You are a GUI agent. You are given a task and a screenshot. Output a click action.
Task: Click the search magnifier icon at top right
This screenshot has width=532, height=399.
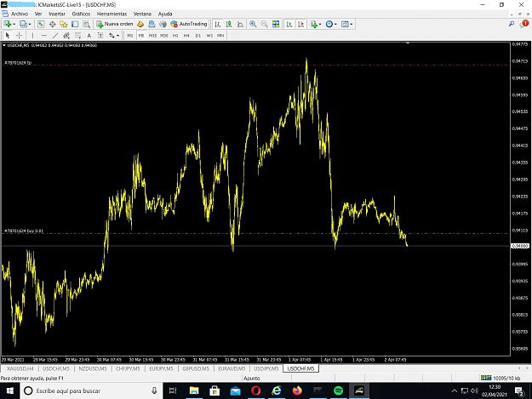click(x=512, y=24)
